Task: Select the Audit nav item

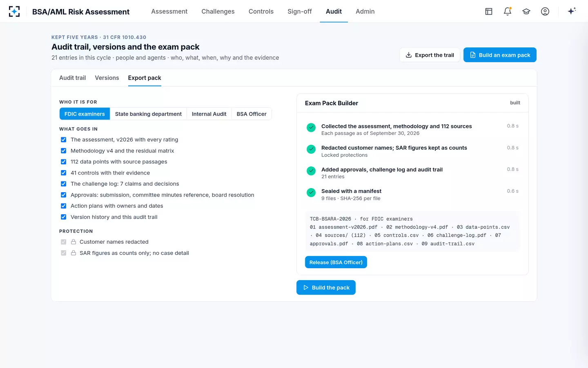Action: 334,11
